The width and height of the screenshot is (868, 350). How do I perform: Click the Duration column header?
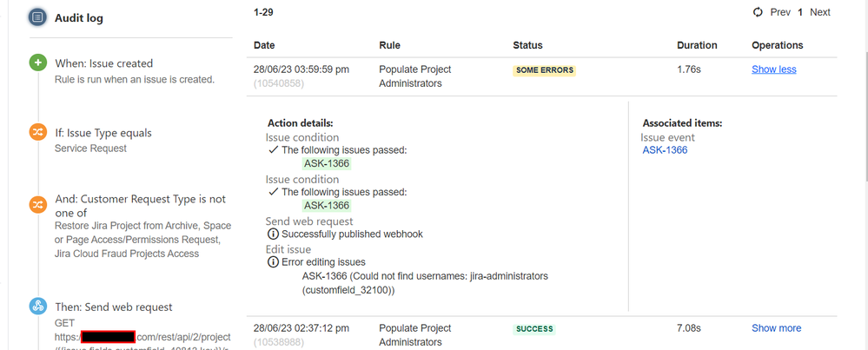tap(697, 45)
